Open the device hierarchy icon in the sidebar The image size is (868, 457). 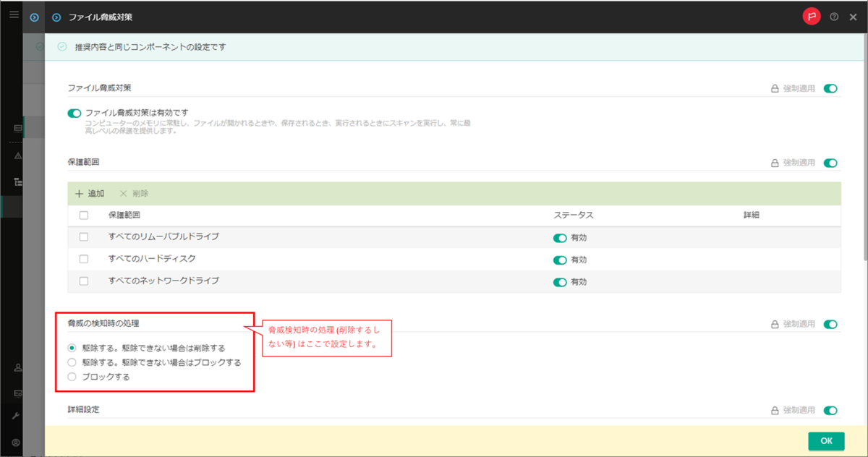[x=17, y=181]
